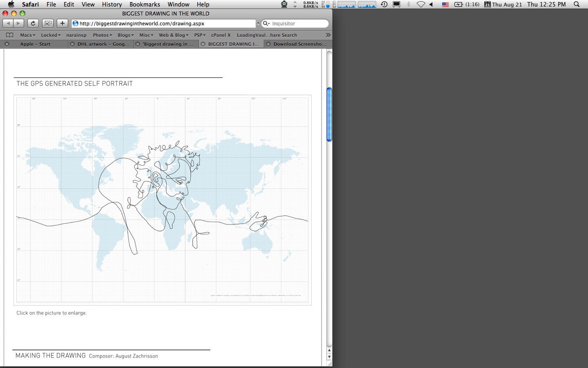Click the network speed up/down arrows indicator
Screen dimensions: 588x368
point(295,4)
